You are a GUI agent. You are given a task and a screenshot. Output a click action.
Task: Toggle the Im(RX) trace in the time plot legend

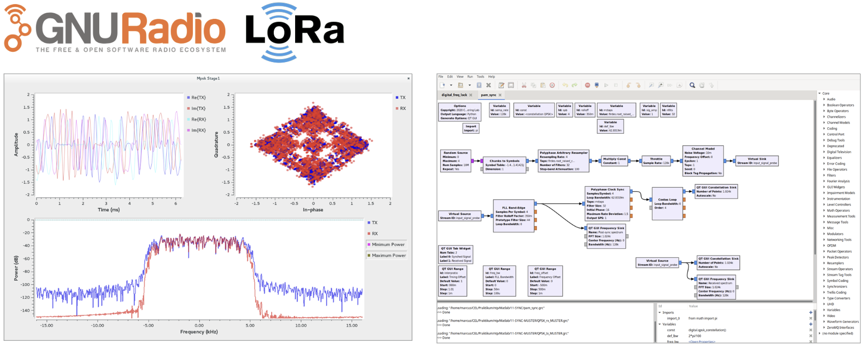[x=196, y=130]
